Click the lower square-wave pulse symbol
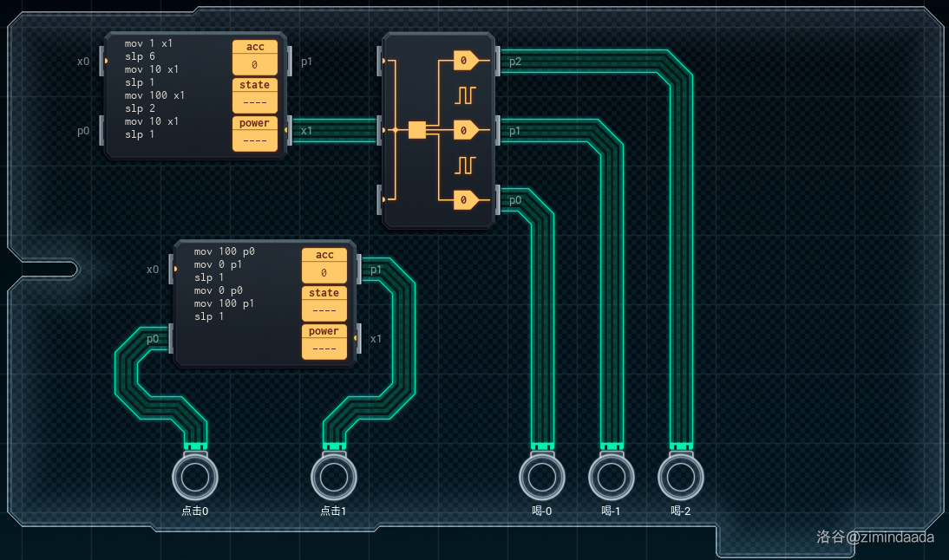Screen dimensions: 949x560 [466, 164]
